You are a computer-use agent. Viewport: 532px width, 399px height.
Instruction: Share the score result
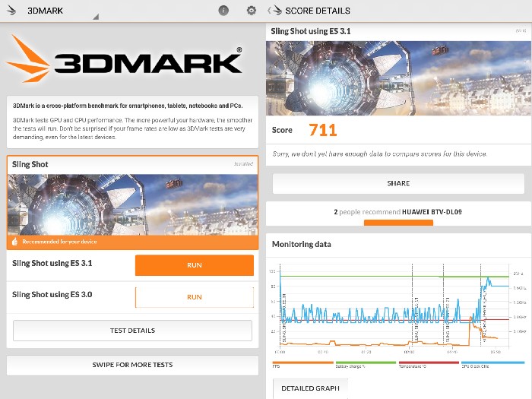[398, 183]
